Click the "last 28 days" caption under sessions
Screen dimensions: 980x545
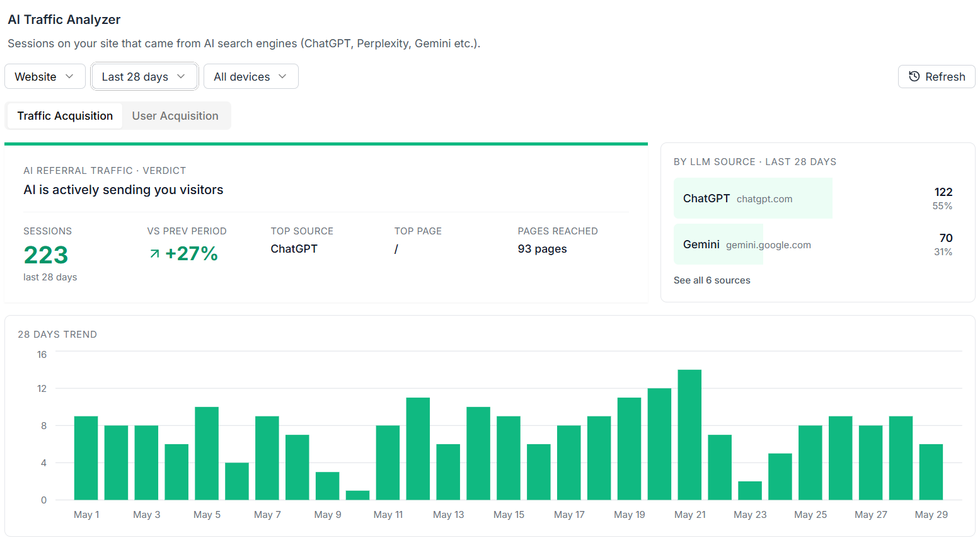pos(50,277)
